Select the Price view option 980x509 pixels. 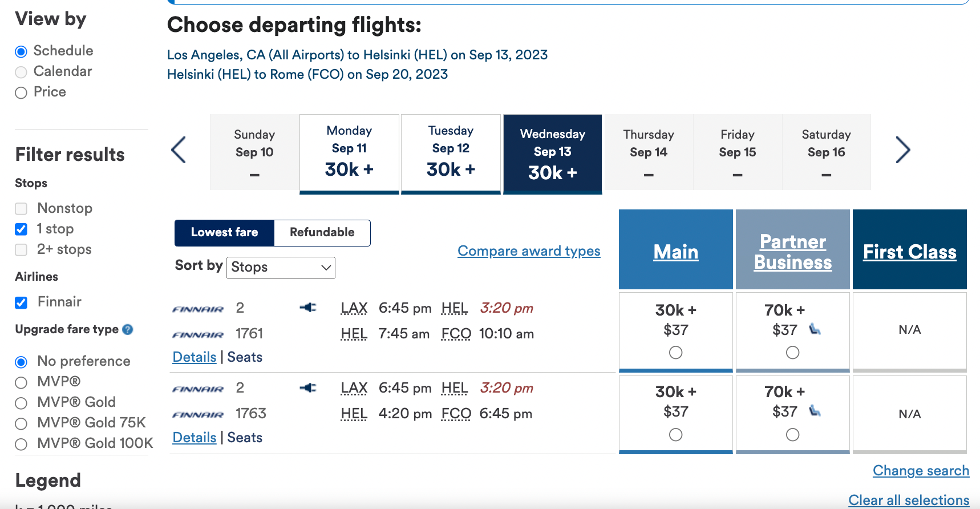point(21,92)
